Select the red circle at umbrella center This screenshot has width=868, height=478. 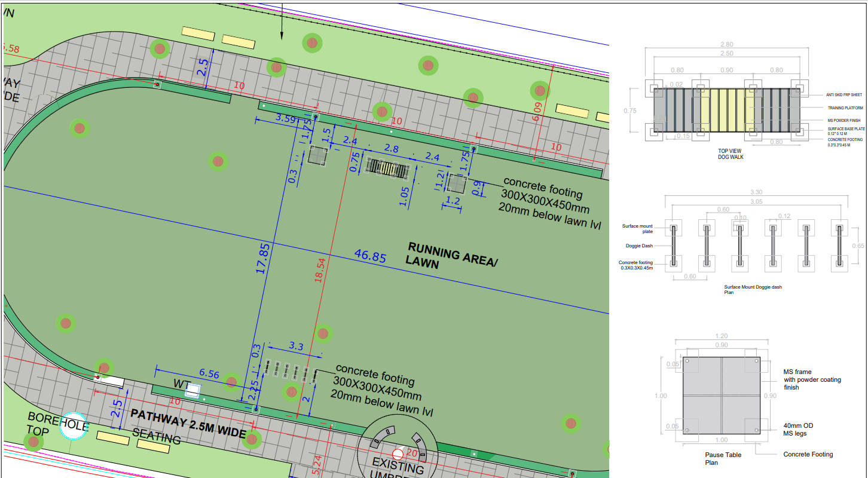tap(398, 454)
